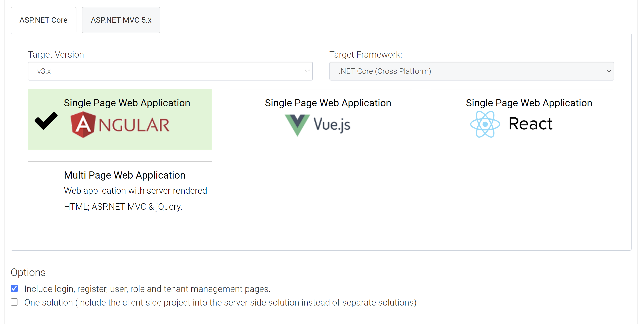Screen dimensions: 644x324
Task: Click the Target Version chevron arrow
Action: coord(307,71)
